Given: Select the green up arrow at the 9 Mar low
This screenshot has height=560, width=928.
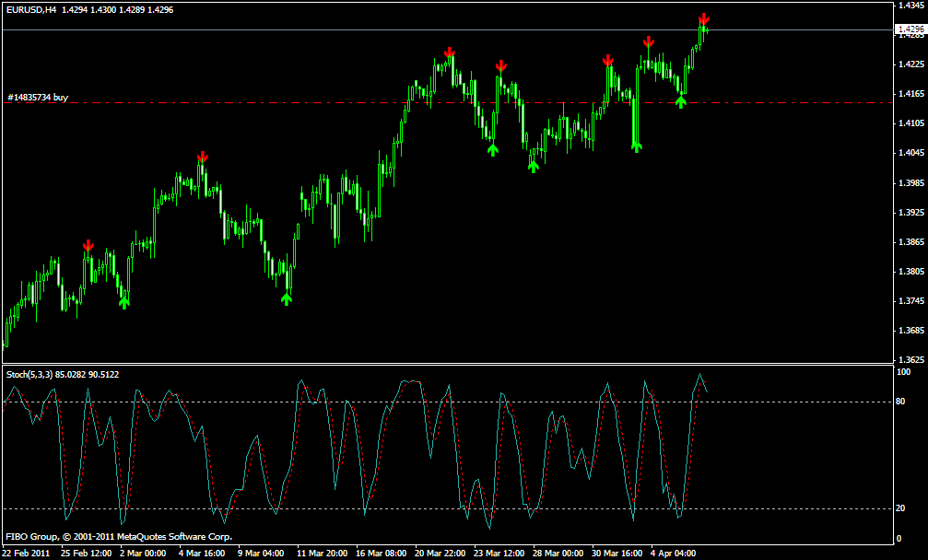Looking at the screenshot, I should [287, 299].
